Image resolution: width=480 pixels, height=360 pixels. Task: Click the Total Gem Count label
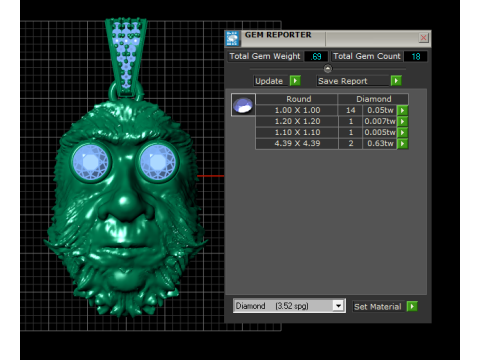[367, 56]
